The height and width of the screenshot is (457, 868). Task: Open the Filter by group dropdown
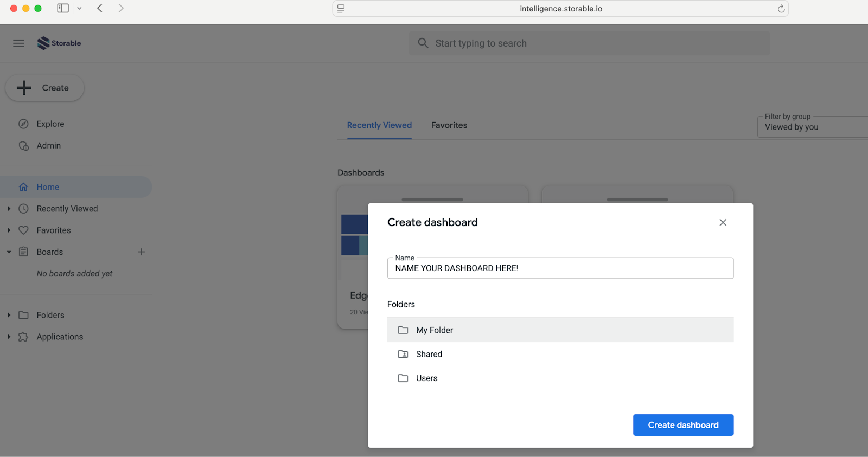[812, 127]
